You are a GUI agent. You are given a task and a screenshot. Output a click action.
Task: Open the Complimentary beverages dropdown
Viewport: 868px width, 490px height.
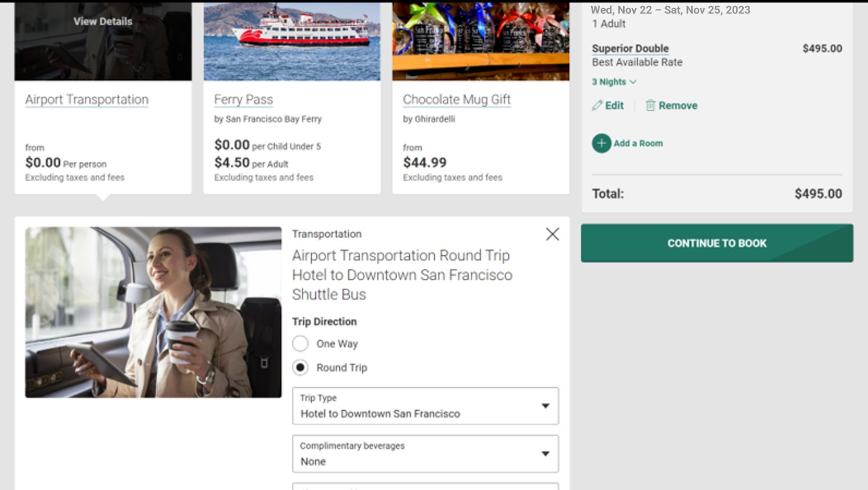[425, 454]
